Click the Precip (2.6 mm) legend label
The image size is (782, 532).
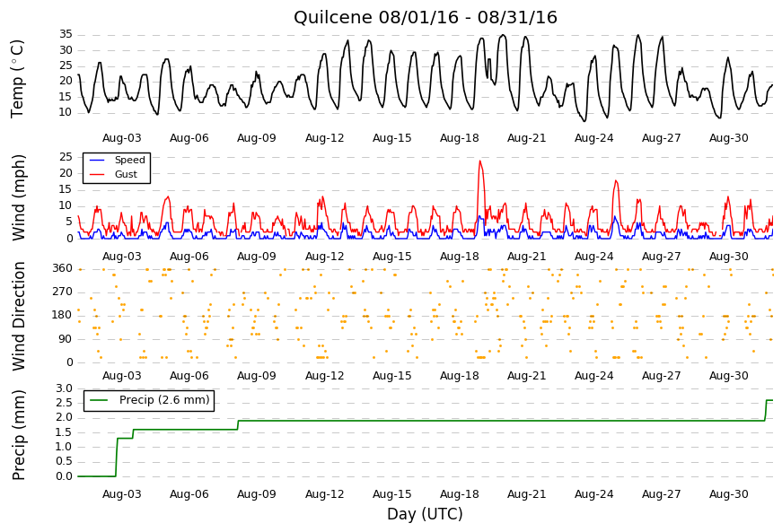click(164, 400)
